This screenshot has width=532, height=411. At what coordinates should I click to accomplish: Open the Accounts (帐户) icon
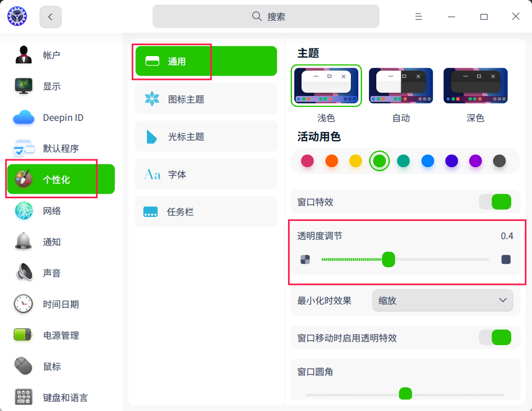(23, 55)
